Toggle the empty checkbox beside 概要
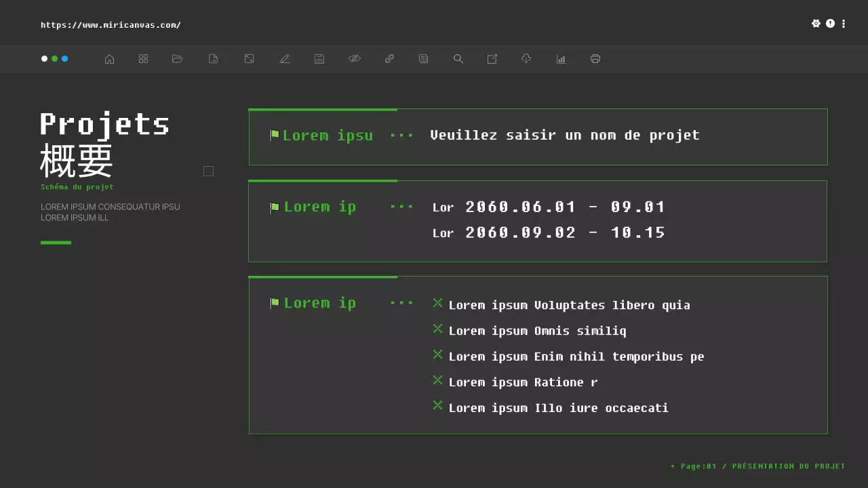 click(x=208, y=171)
